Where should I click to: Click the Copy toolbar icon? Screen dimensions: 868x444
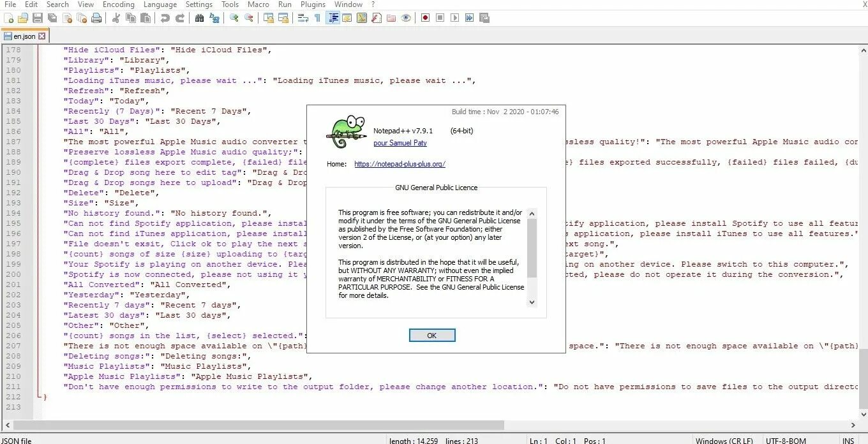tap(131, 18)
